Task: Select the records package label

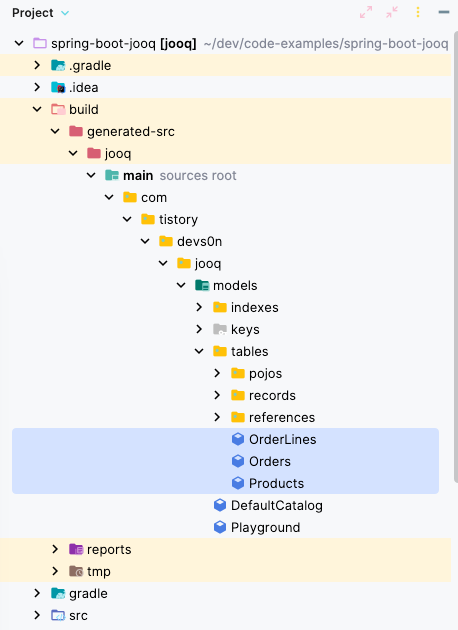Action: pyautogui.click(x=272, y=395)
